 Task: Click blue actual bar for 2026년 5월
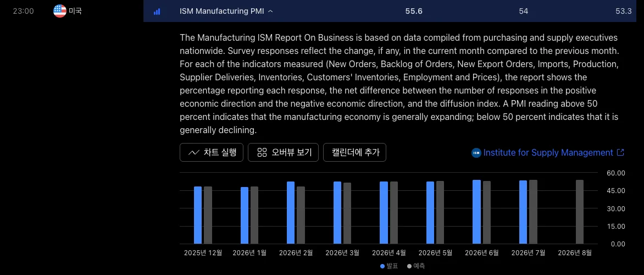(x=430, y=213)
